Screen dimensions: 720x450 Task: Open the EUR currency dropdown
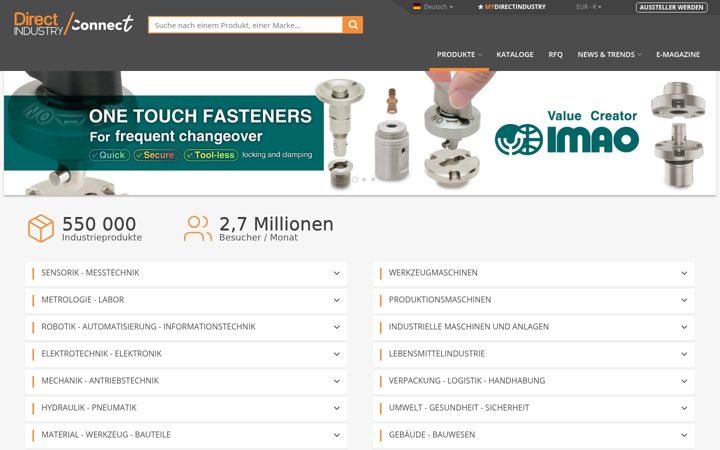tap(589, 7)
